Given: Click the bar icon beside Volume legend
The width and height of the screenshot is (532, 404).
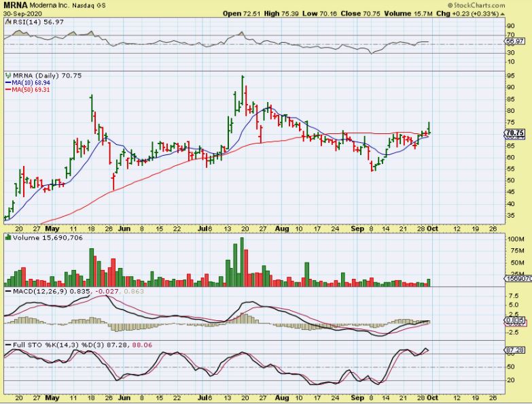Looking at the screenshot, I should click(8, 238).
